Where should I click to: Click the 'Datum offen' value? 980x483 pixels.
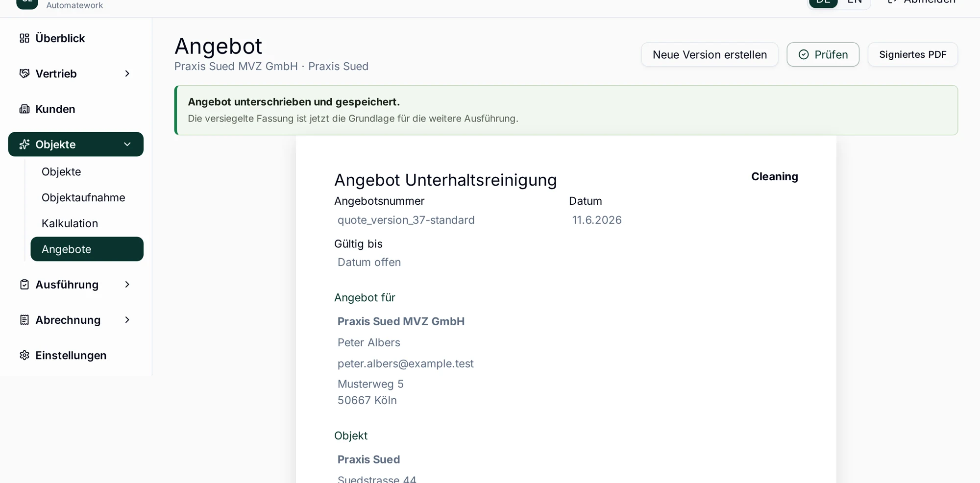coord(369,262)
